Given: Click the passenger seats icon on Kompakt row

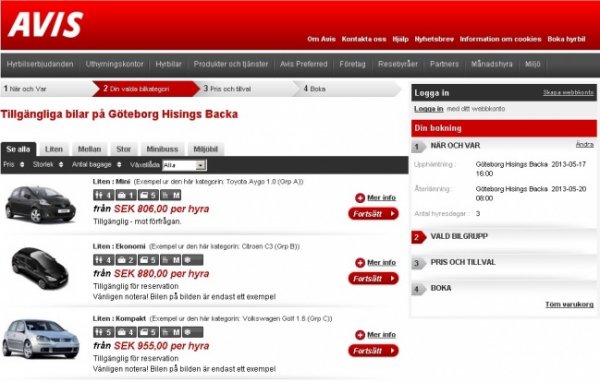Looking at the screenshot, I should [x=103, y=332].
